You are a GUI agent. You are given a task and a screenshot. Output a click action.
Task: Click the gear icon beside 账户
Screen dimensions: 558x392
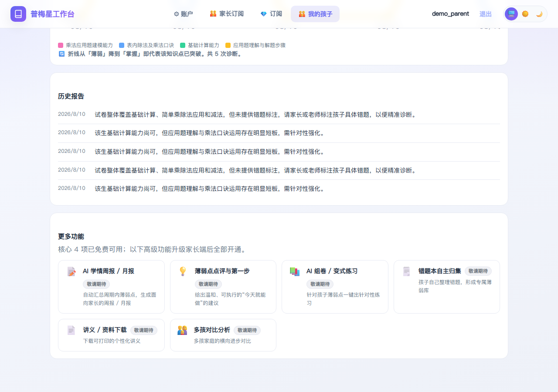(177, 14)
